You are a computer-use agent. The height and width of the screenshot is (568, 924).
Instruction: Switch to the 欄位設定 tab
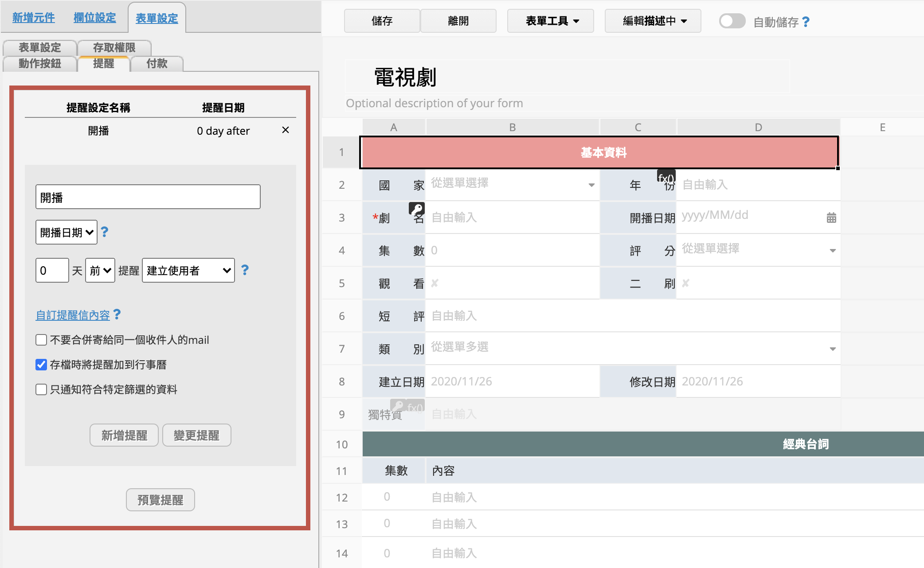click(x=94, y=18)
